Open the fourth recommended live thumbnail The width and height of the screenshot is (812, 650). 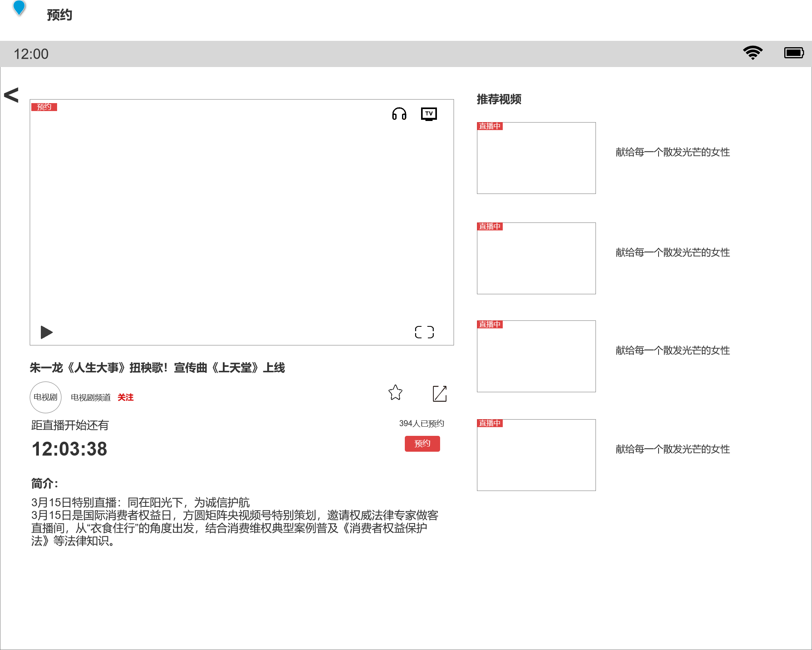click(536, 455)
